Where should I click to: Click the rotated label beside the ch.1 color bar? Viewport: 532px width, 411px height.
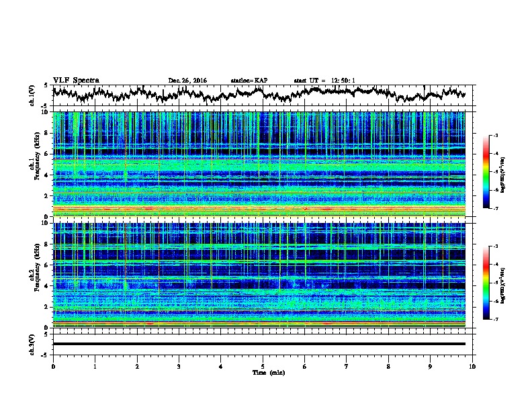click(502, 175)
